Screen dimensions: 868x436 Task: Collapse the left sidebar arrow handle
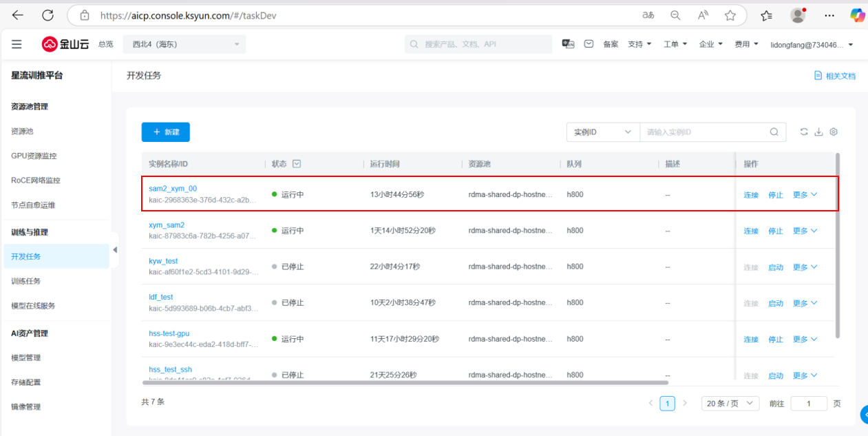[115, 250]
